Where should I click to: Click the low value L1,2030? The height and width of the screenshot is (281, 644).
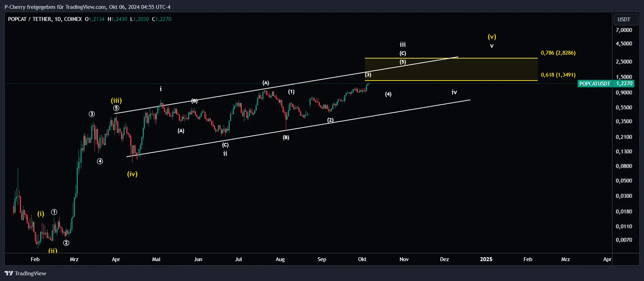click(x=140, y=19)
